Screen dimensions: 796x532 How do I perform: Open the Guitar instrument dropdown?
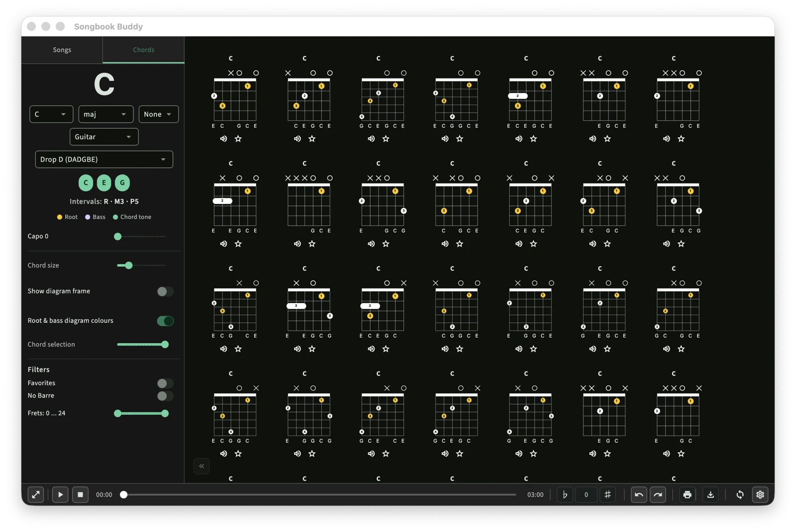(x=104, y=137)
